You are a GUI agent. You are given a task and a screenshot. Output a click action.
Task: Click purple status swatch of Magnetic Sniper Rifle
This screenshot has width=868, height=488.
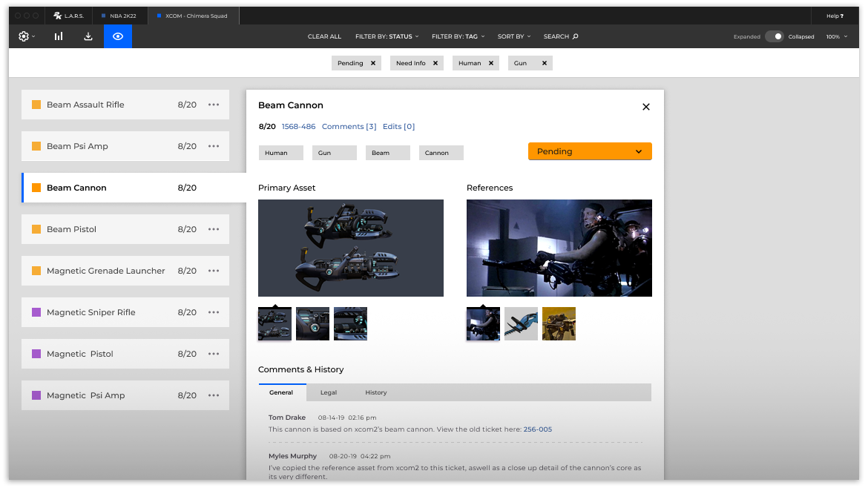point(36,312)
